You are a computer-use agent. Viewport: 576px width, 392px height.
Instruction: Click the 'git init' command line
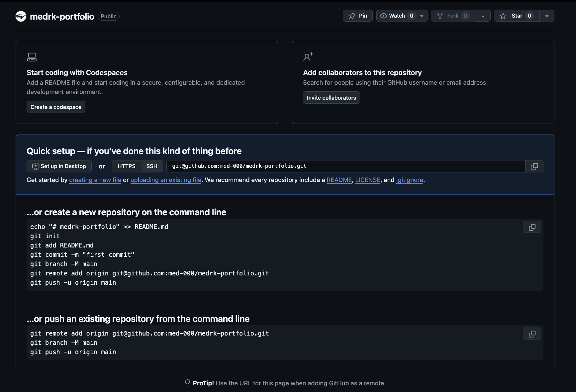point(45,236)
